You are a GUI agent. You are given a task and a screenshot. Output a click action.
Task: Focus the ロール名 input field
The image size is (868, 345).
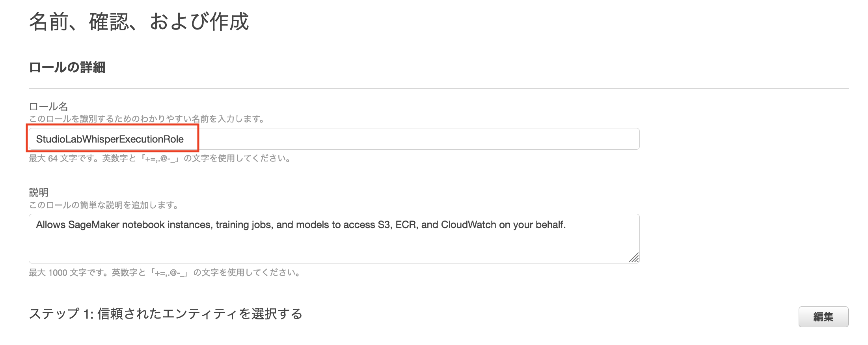(334, 139)
